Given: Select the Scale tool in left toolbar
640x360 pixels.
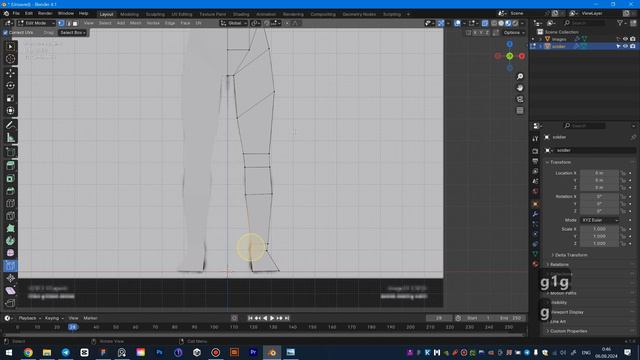Looking at the screenshot, I should pyautogui.click(x=11, y=98).
